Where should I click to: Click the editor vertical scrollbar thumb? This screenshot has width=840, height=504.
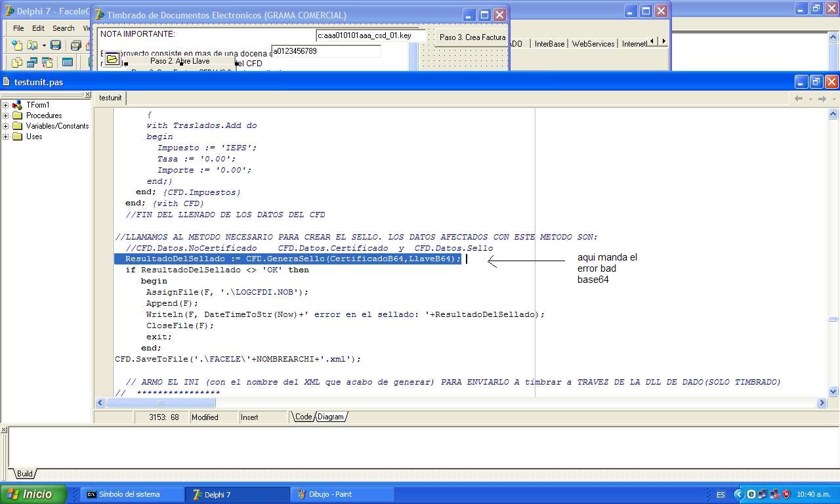click(833, 319)
